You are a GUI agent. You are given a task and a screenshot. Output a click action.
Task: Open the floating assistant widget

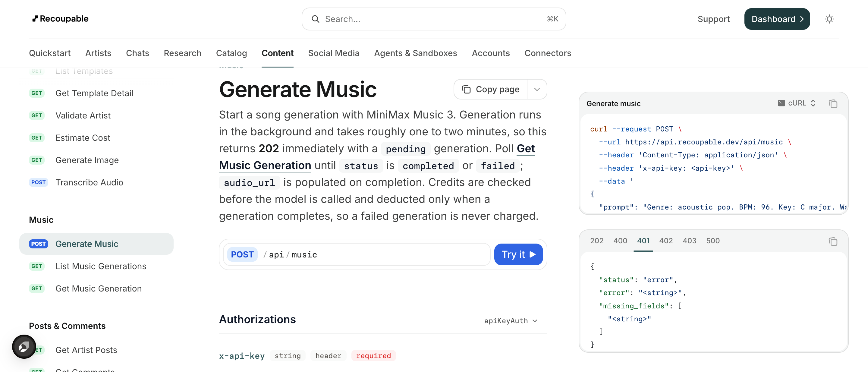pos(24,346)
